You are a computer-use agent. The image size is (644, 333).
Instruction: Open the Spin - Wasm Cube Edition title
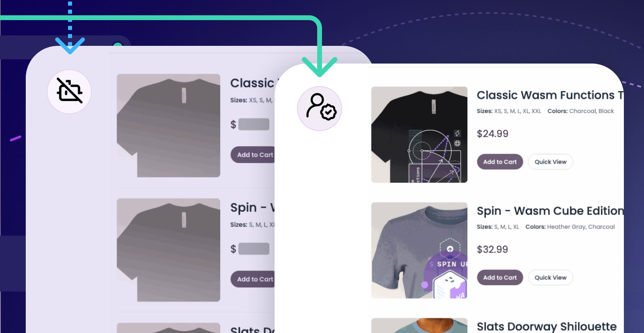click(550, 211)
